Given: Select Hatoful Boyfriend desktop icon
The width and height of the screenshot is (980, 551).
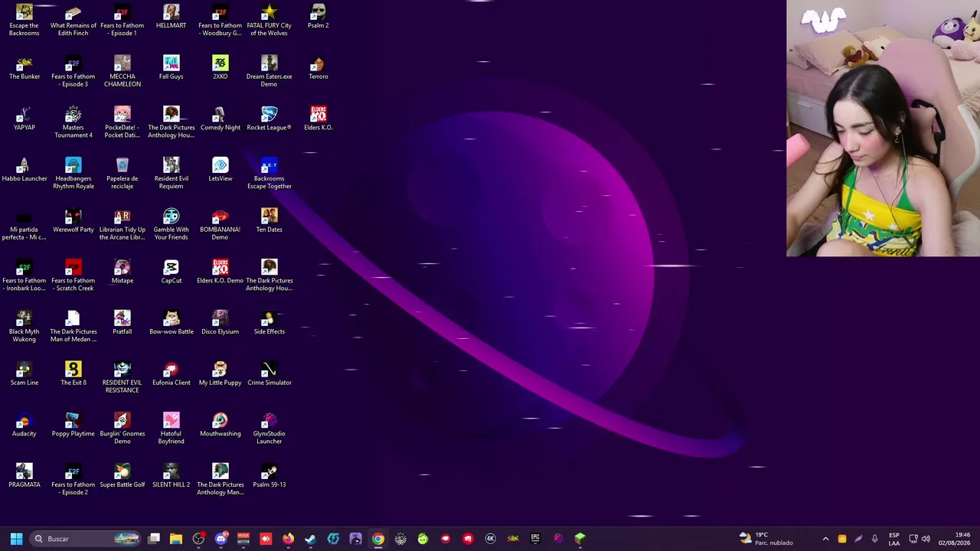Looking at the screenshot, I should (171, 429).
